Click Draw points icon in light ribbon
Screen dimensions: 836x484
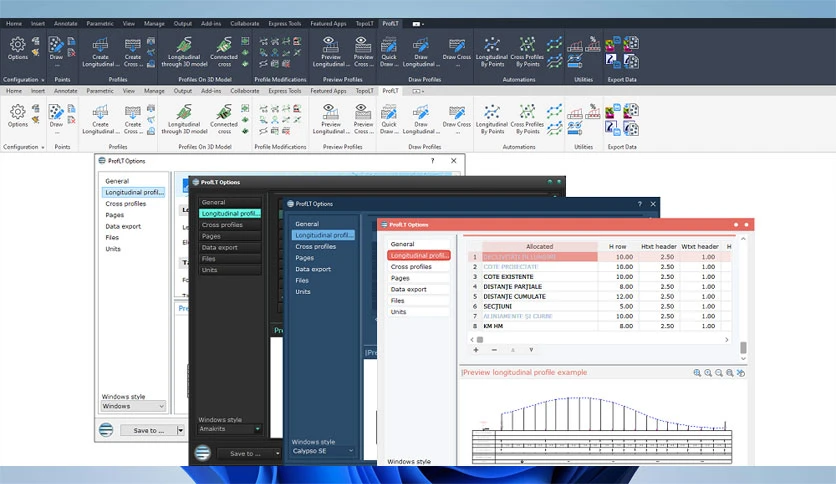(x=56, y=116)
